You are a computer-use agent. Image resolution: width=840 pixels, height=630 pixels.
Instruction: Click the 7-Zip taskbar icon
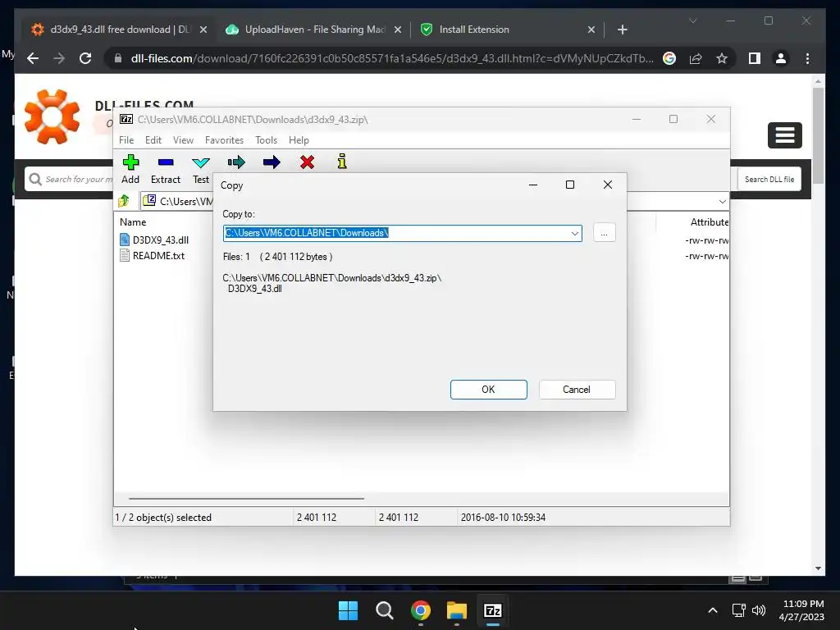(493, 610)
